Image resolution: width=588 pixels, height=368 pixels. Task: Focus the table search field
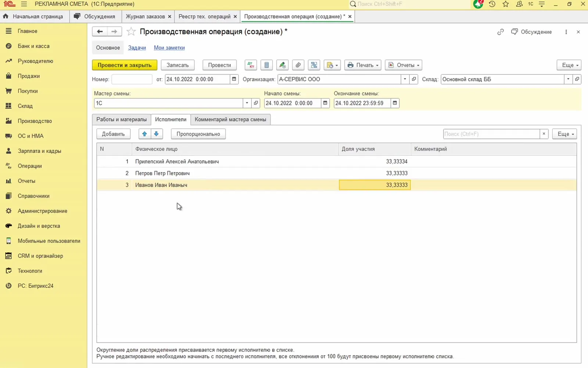[x=491, y=134]
